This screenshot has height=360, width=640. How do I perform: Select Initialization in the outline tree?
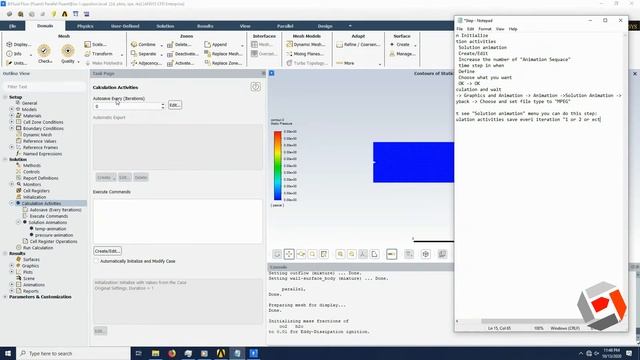coord(34,197)
